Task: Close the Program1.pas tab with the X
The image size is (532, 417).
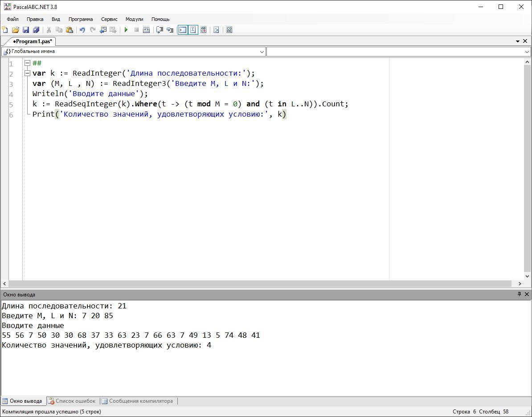Action: point(525,41)
